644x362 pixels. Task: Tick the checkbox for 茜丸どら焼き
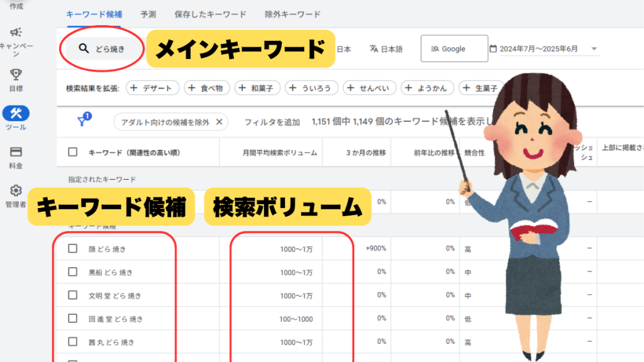(x=73, y=343)
